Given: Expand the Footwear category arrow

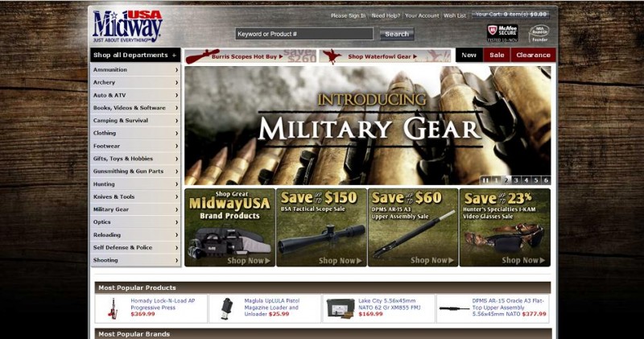Looking at the screenshot, I should tap(176, 146).
